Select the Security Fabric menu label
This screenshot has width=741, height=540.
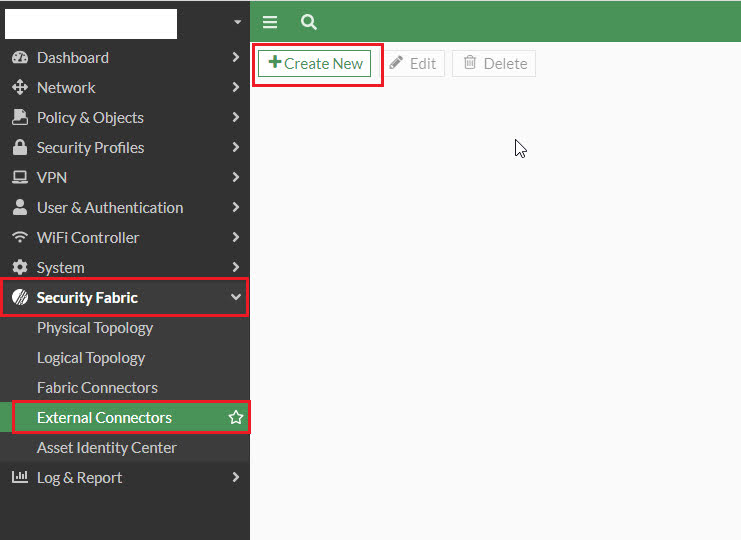pos(87,298)
